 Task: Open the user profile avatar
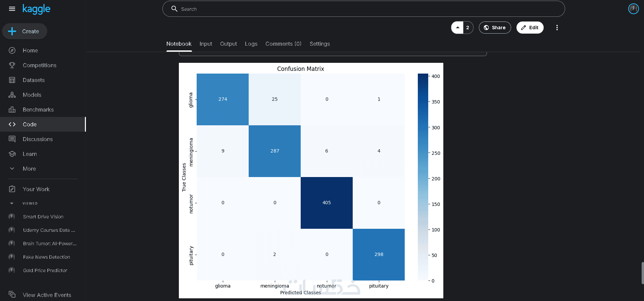coord(633,9)
